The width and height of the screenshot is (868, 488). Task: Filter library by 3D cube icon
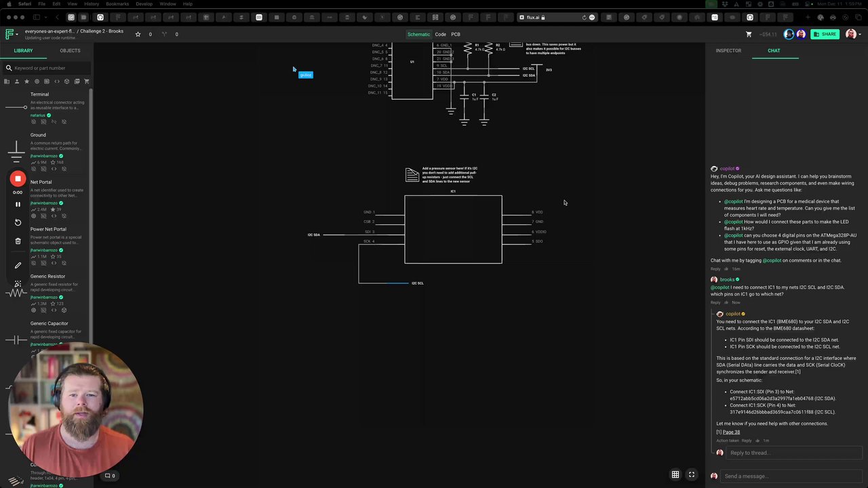click(66, 81)
